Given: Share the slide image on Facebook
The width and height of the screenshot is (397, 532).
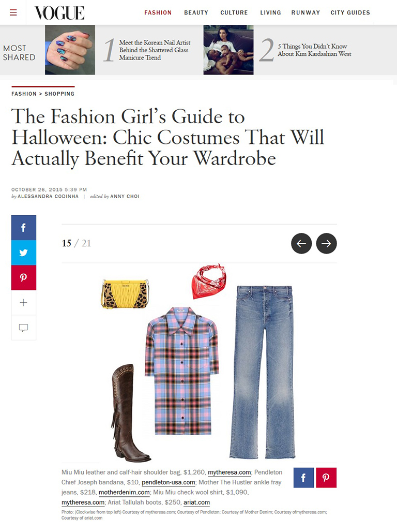Looking at the screenshot, I should tap(303, 478).
